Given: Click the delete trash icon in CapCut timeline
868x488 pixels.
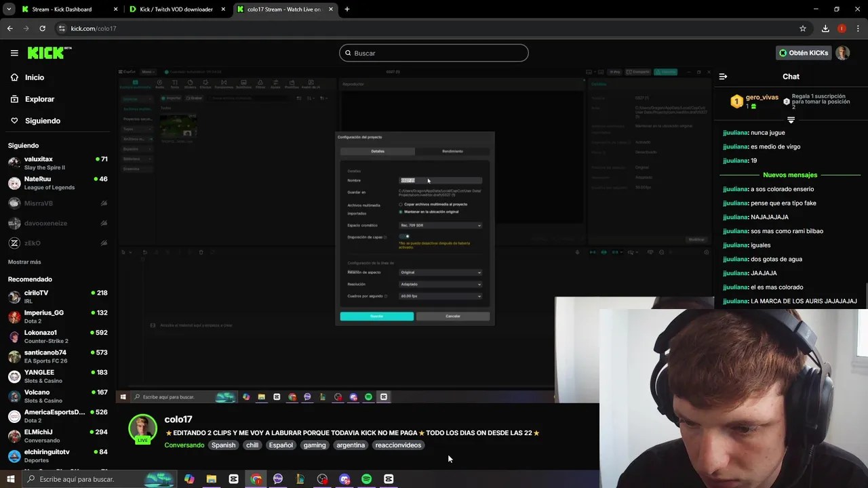Looking at the screenshot, I should tap(201, 252).
